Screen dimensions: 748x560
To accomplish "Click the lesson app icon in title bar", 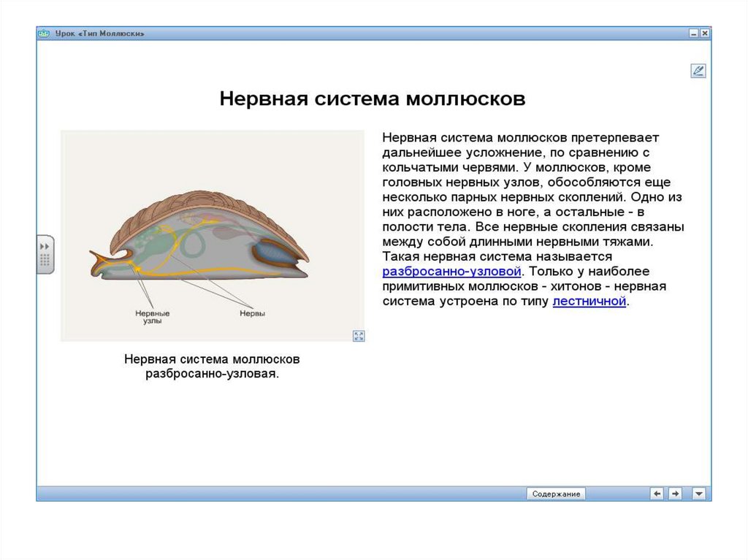I will pos(44,34).
